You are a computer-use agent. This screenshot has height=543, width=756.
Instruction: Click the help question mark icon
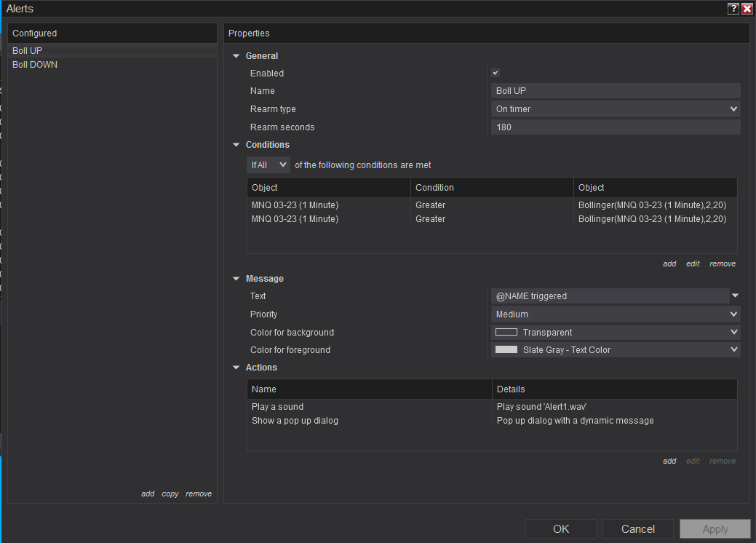733,9
